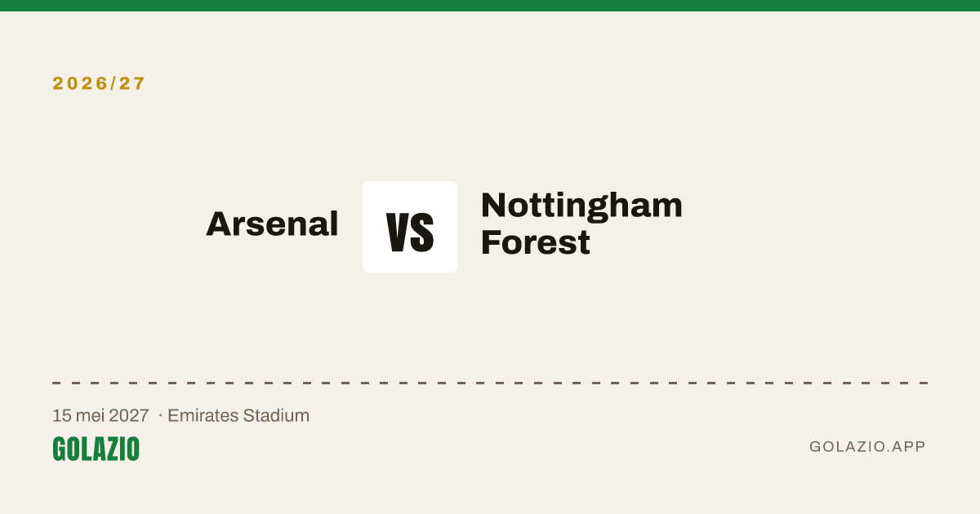This screenshot has height=514, width=980.
Task: Click the word Emirates
Action: [204, 415]
